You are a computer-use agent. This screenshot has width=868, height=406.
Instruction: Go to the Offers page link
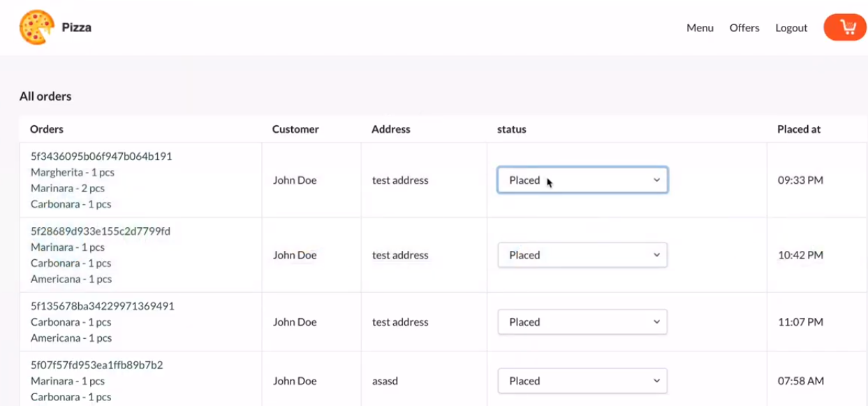744,28
